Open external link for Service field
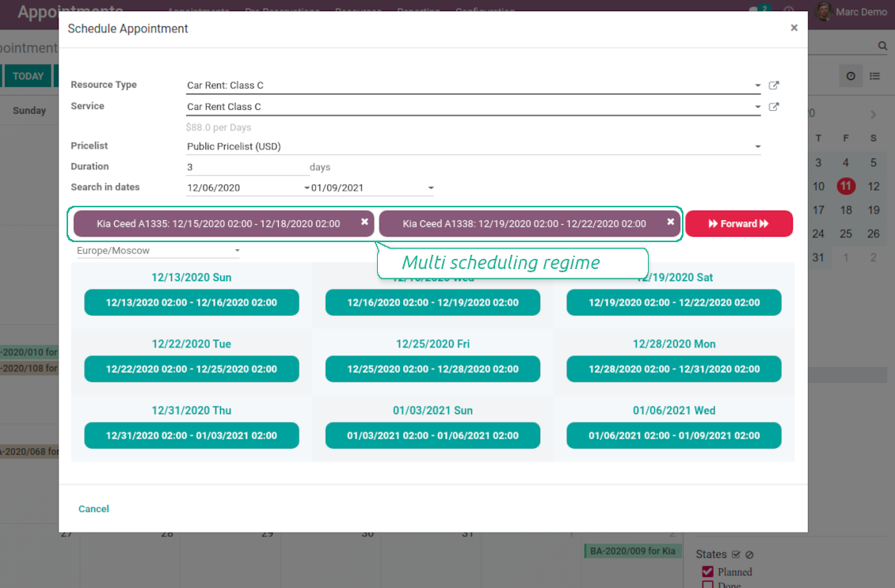Viewport: 895px width, 588px height. point(774,107)
